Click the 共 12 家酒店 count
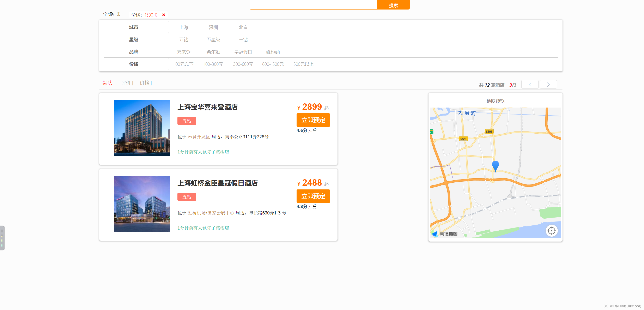The height and width of the screenshot is (310, 644). coord(492,85)
